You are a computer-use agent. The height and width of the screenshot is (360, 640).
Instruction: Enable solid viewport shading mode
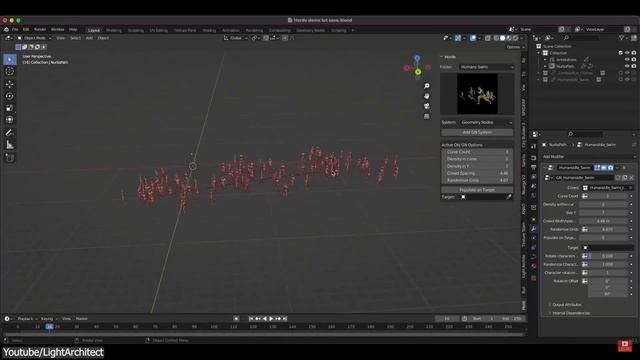(502, 38)
